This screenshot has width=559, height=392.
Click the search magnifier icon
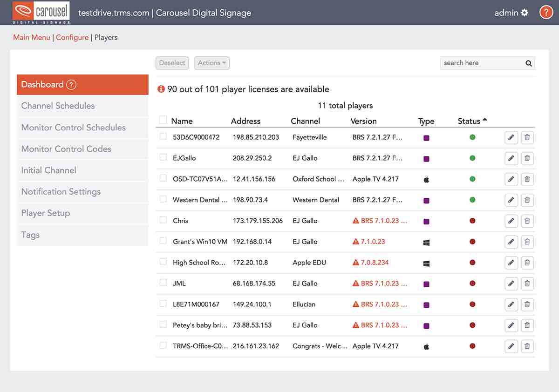[x=529, y=63]
